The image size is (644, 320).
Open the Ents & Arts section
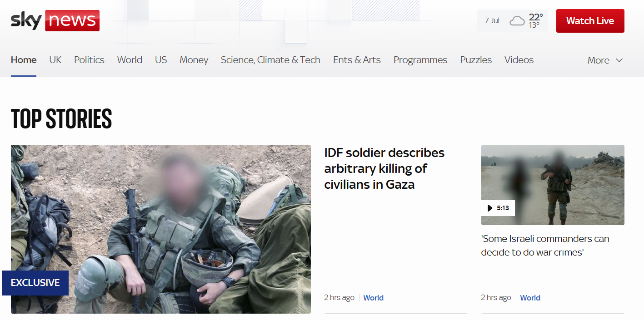(357, 60)
